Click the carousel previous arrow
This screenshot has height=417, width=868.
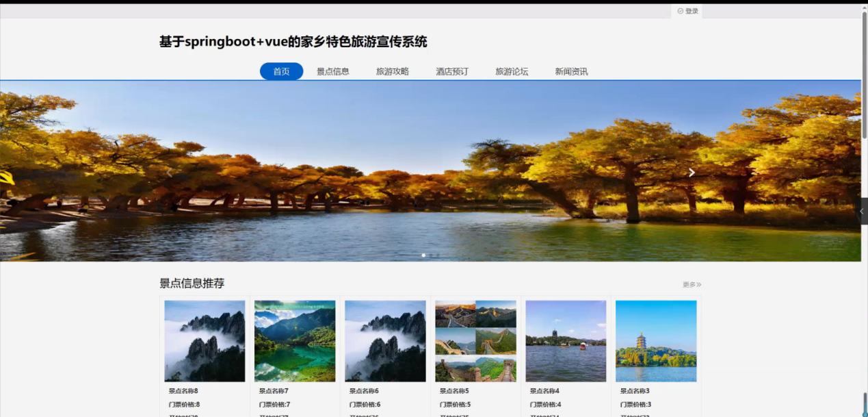coord(169,173)
